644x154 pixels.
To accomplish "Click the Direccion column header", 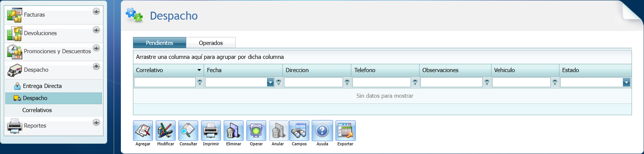I will [x=317, y=70].
